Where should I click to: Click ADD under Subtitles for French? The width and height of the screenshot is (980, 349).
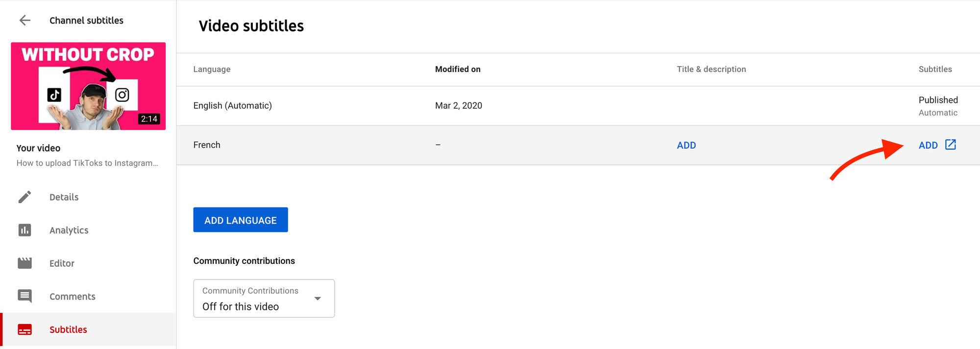tap(928, 145)
